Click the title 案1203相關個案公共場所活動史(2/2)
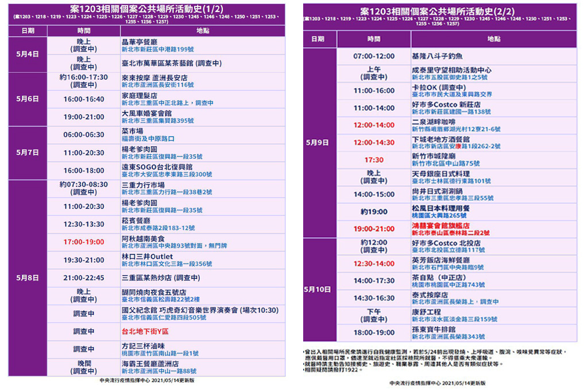The height and width of the screenshot is (390, 588). click(440, 11)
